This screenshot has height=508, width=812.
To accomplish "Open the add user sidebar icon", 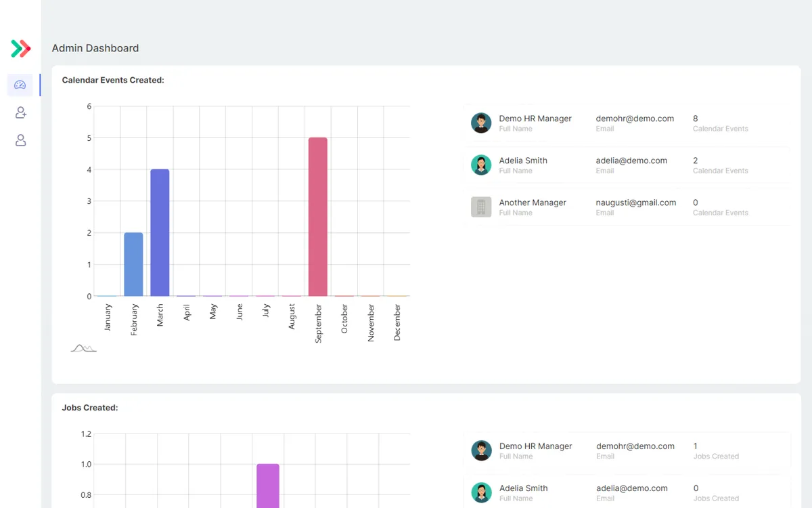I will [x=20, y=112].
